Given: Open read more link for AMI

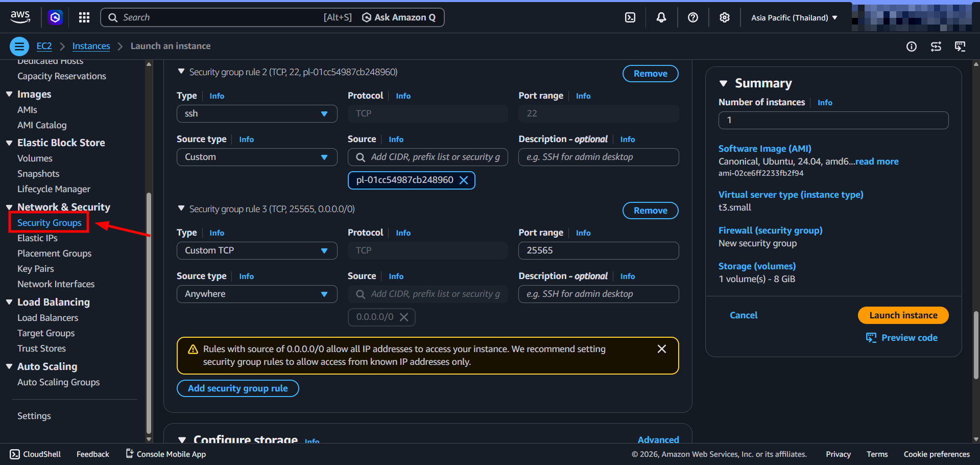Looking at the screenshot, I should (877, 161).
